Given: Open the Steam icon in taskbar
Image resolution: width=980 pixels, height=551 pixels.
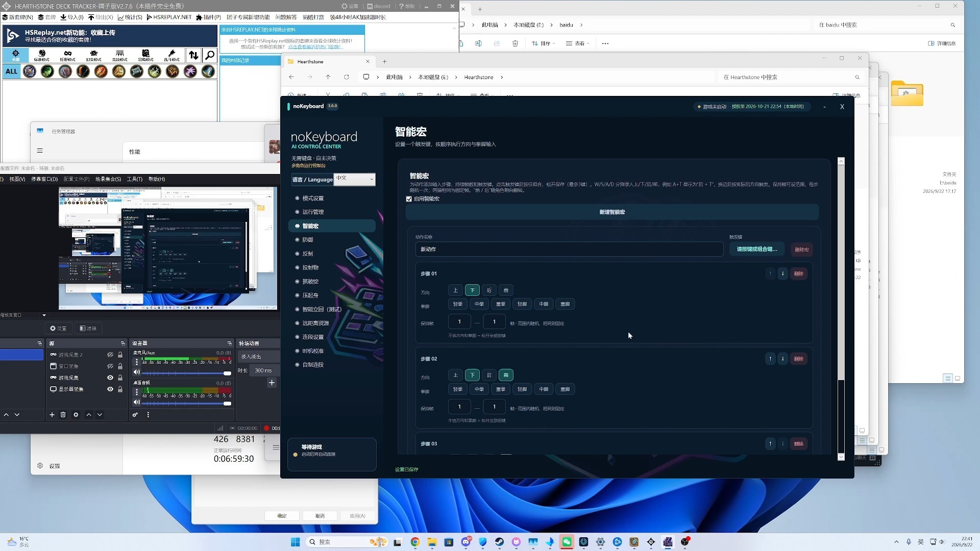Looking at the screenshot, I should [x=499, y=542].
